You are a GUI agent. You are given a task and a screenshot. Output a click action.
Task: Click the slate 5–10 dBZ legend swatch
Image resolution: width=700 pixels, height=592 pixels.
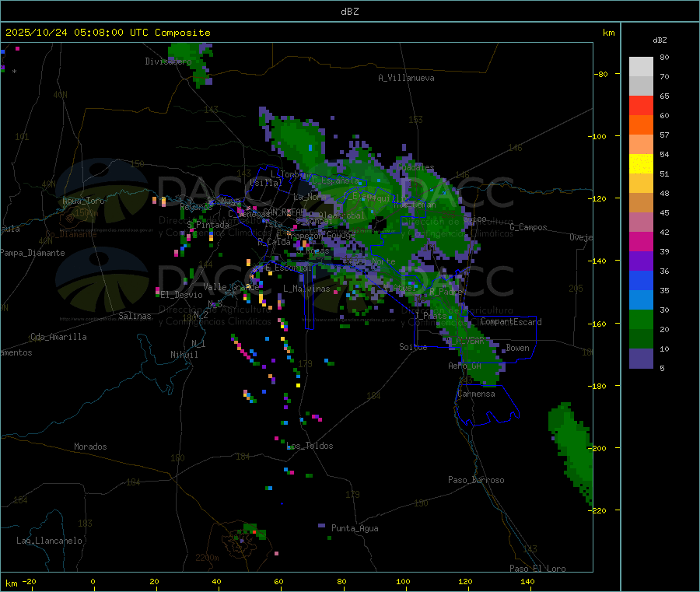(x=641, y=359)
